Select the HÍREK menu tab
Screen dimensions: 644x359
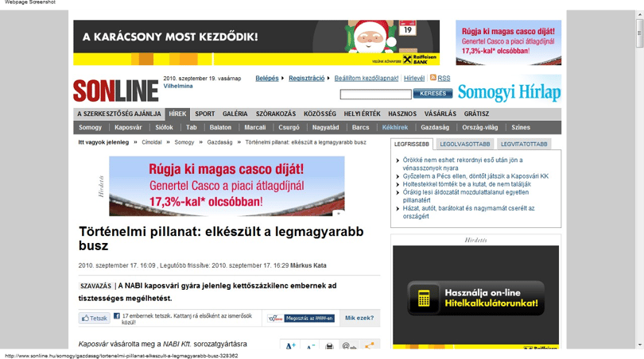click(x=177, y=114)
